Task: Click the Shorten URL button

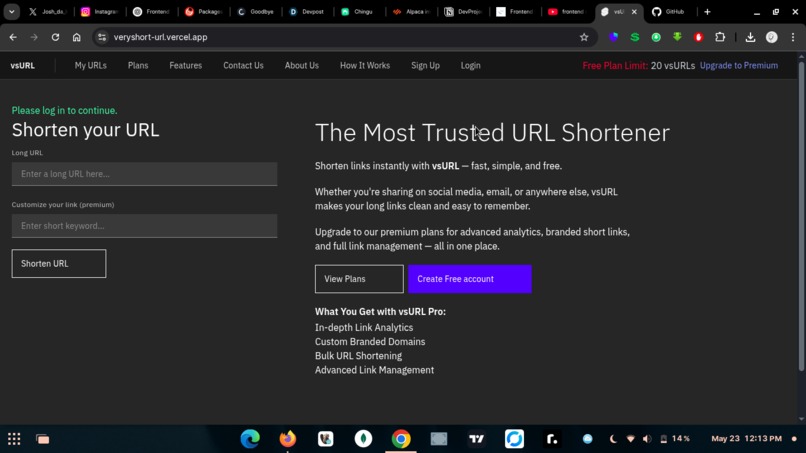Action: point(59,264)
